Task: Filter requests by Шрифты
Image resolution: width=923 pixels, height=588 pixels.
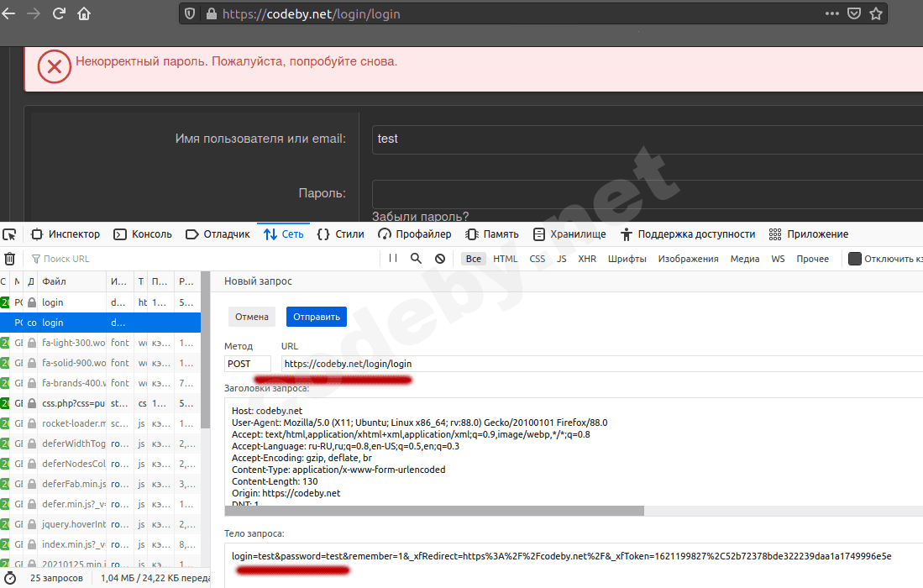Action: pyautogui.click(x=627, y=259)
